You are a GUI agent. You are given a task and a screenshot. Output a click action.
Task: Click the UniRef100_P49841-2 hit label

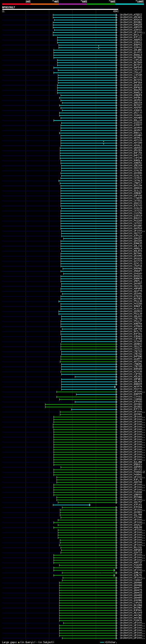coord(133,472)
